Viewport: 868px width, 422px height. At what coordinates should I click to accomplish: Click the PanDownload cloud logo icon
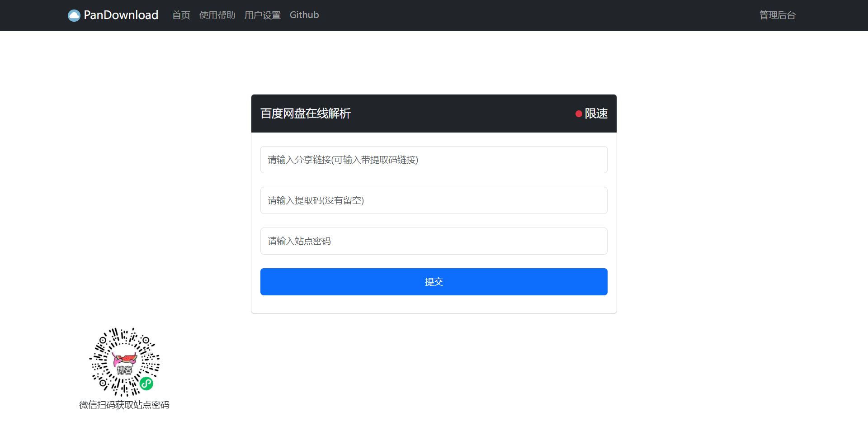point(74,15)
